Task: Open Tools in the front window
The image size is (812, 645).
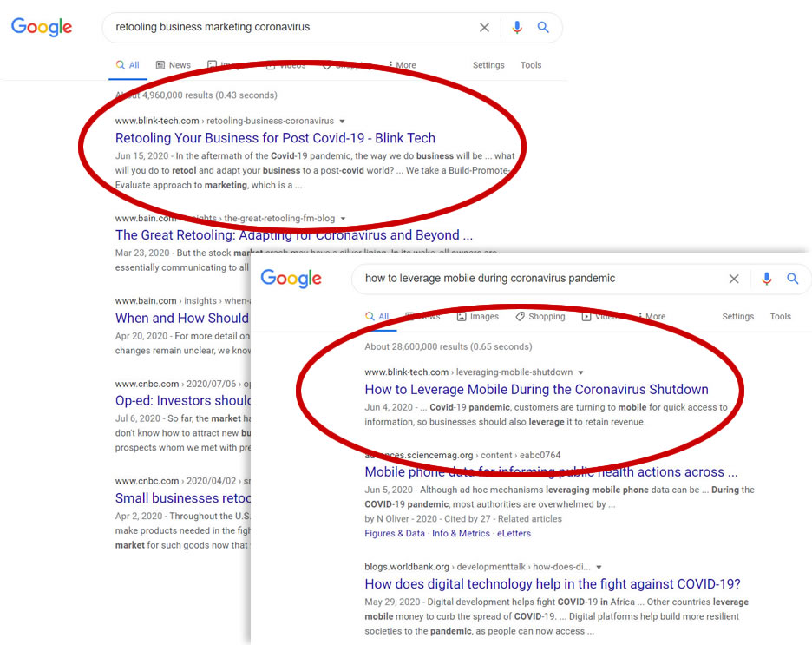Action: coord(781,317)
